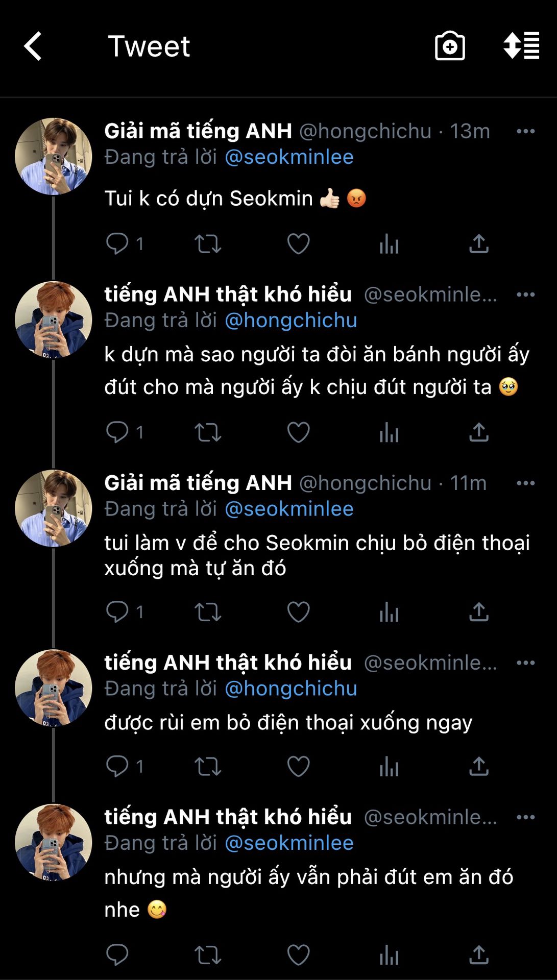557x980 pixels.
Task: Share the last tweet ending with 'nhe'
Action: click(479, 954)
